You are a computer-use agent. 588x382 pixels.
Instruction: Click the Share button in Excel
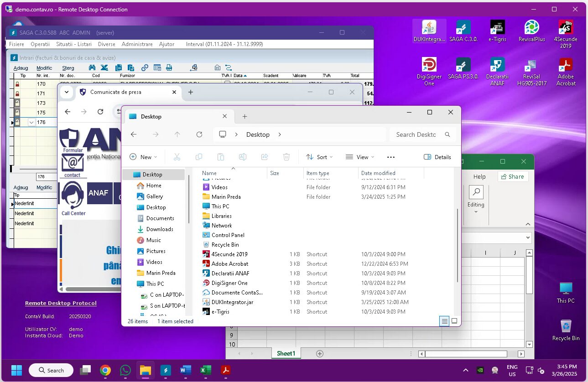click(x=513, y=176)
